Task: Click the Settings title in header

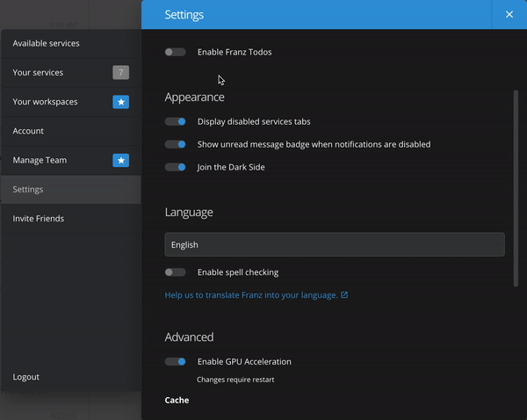Action: click(184, 15)
